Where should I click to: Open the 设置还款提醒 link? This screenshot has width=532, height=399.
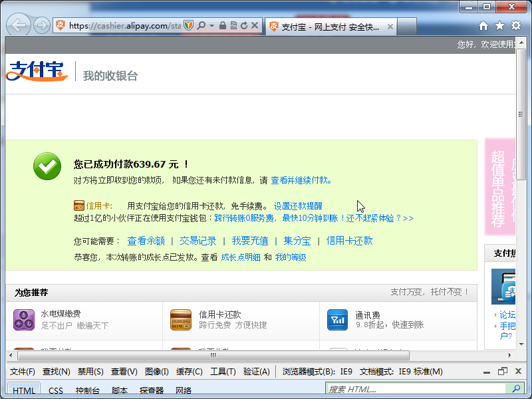point(298,206)
